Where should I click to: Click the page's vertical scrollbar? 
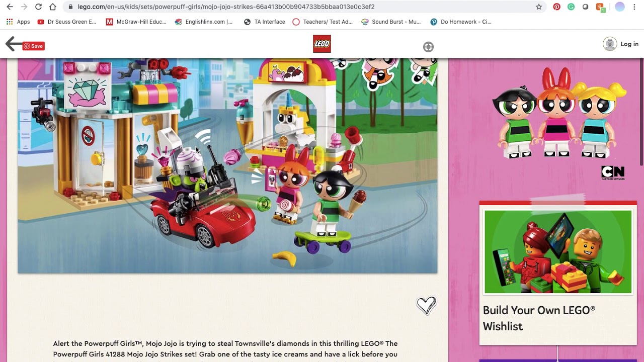[x=641, y=112]
